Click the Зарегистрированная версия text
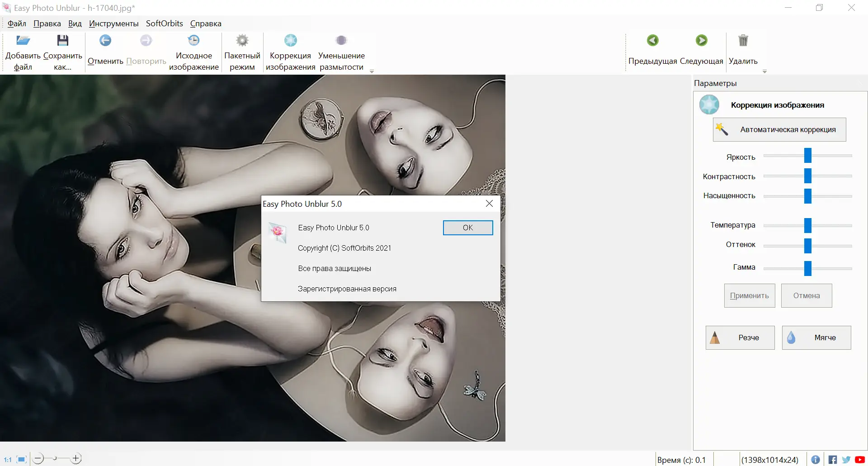The height and width of the screenshot is (466, 868). 347,289
